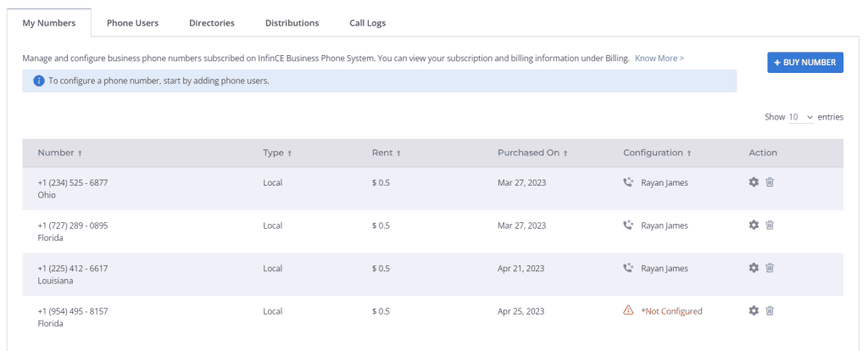Click call forwarding icon beside first Rayan James
Viewport: 868px width, 351px height.
coord(628,182)
